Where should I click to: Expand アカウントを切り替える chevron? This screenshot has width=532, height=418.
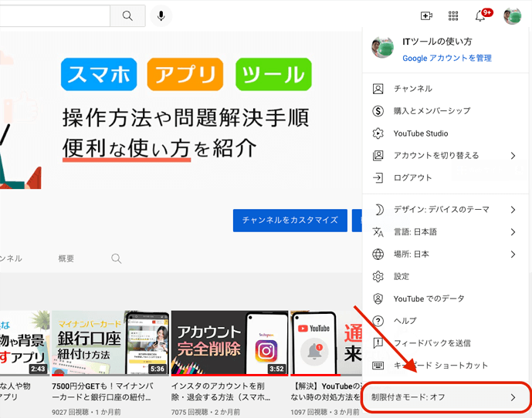[513, 156]
